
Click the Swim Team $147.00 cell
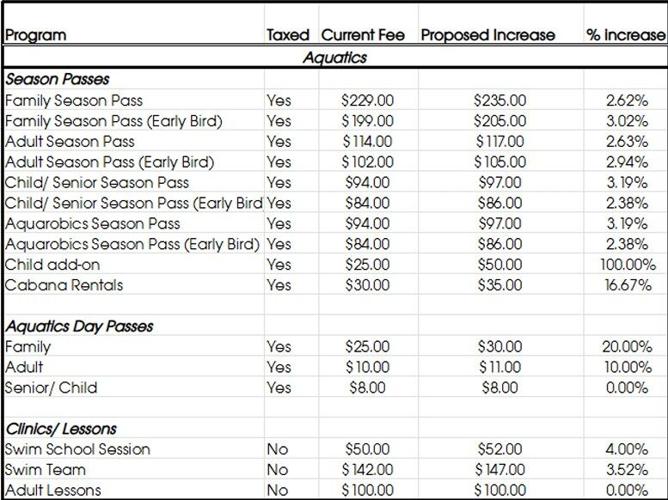coord(498,469)
